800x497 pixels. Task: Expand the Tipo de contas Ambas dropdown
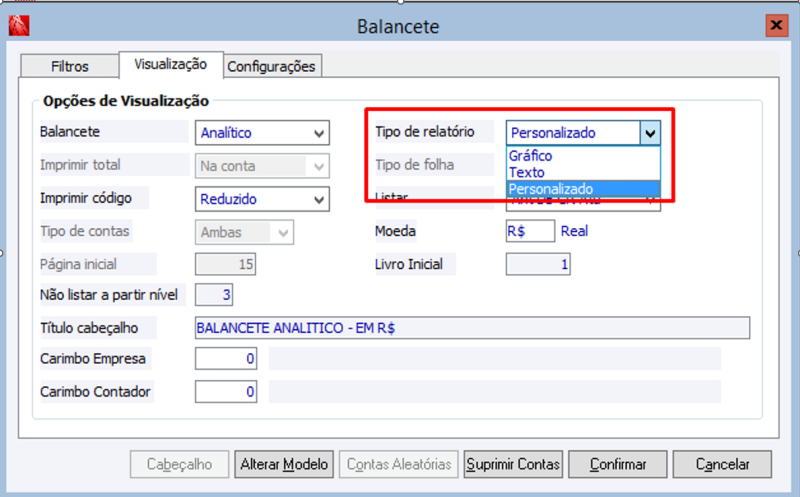244,232
